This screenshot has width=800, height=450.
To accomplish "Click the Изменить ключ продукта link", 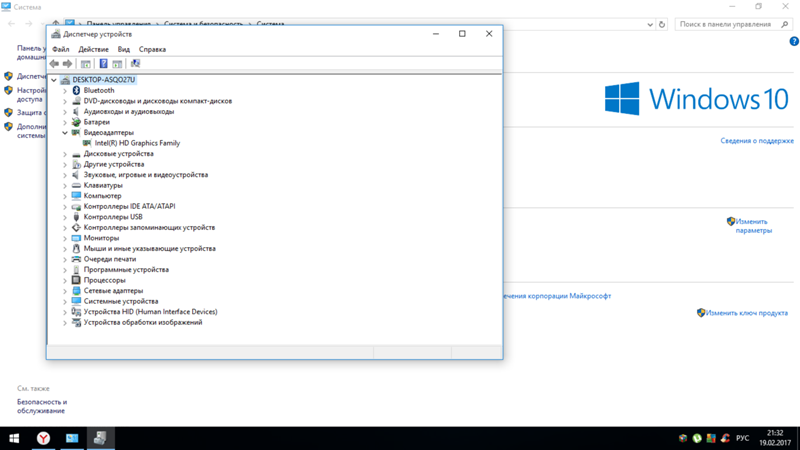I will 746,313.
